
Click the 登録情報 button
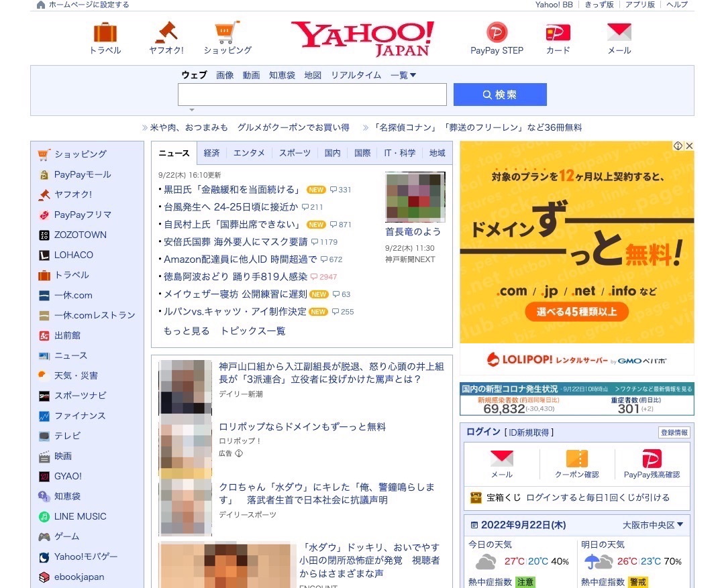point(674,432)
